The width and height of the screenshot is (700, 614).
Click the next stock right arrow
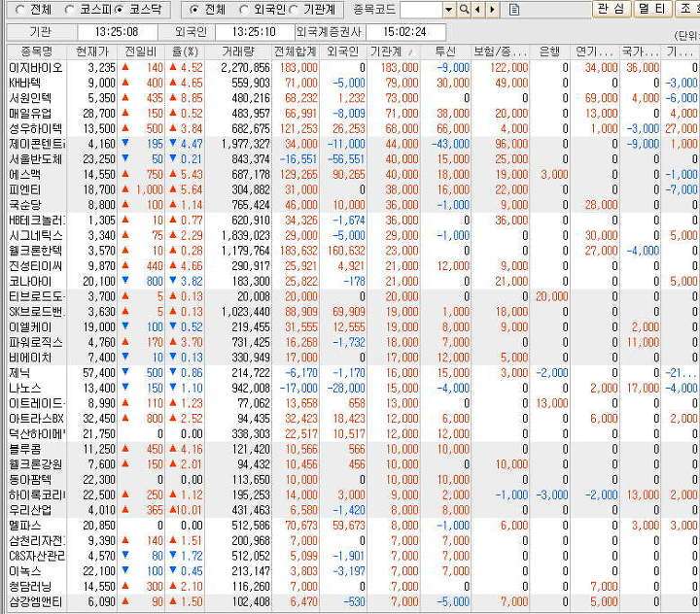(x=492, y=10)
